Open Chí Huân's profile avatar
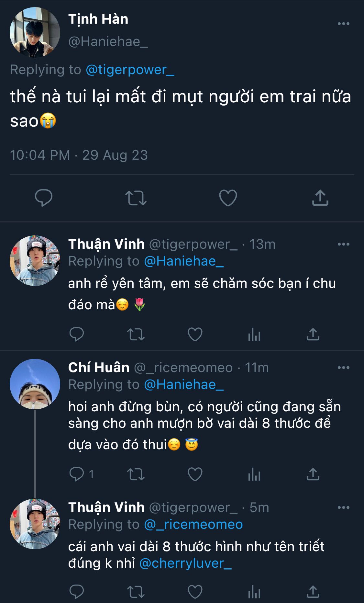Screen dimensions: 364x603 click(35, 384)
